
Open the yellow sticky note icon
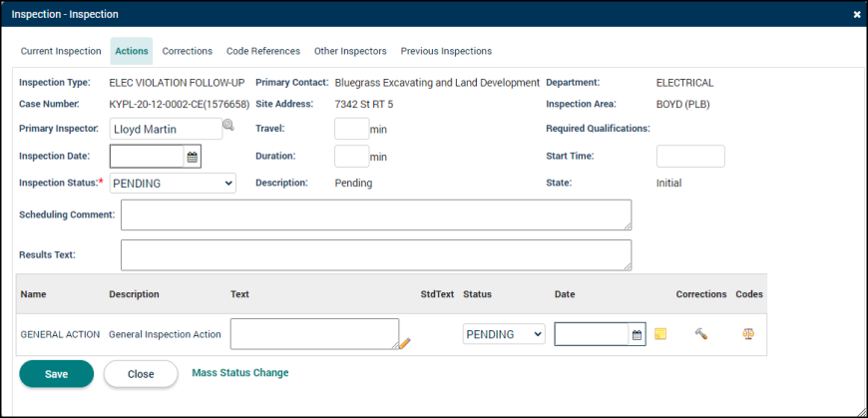pos(659,334)
